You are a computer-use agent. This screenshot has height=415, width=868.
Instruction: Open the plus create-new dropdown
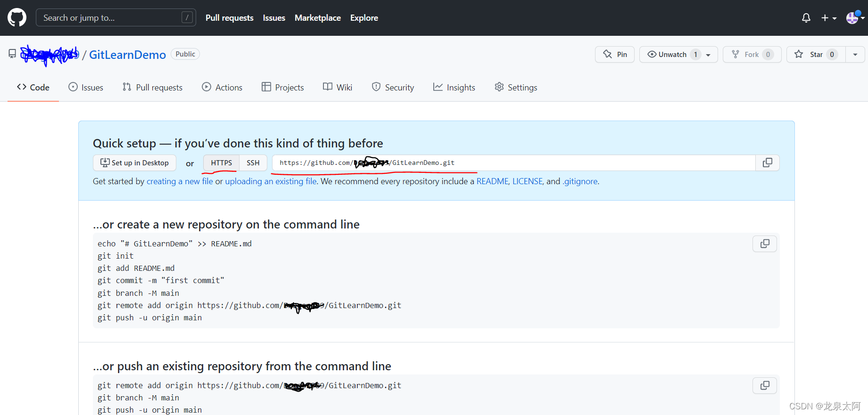828,18
